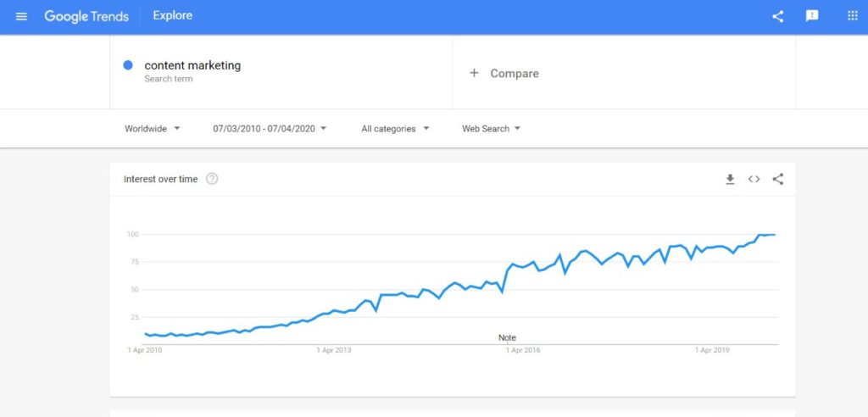
Task: Show help for Interest over time
Action: (212, 179)
